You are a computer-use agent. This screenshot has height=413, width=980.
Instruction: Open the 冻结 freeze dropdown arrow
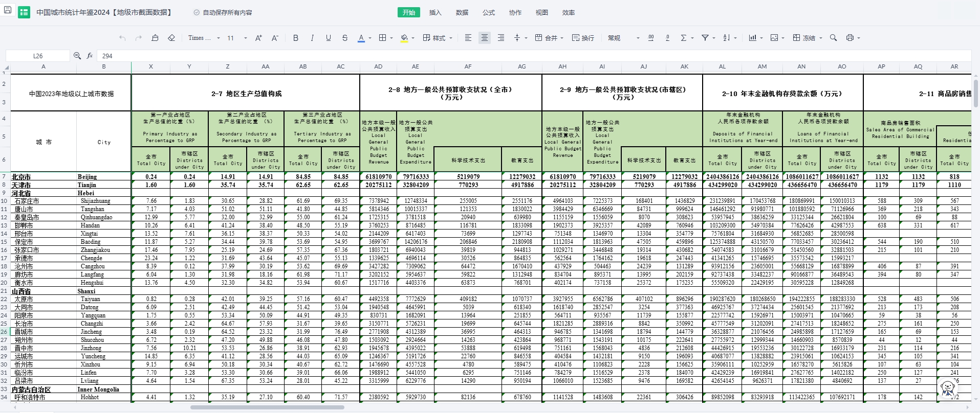(x=820, y=38)
